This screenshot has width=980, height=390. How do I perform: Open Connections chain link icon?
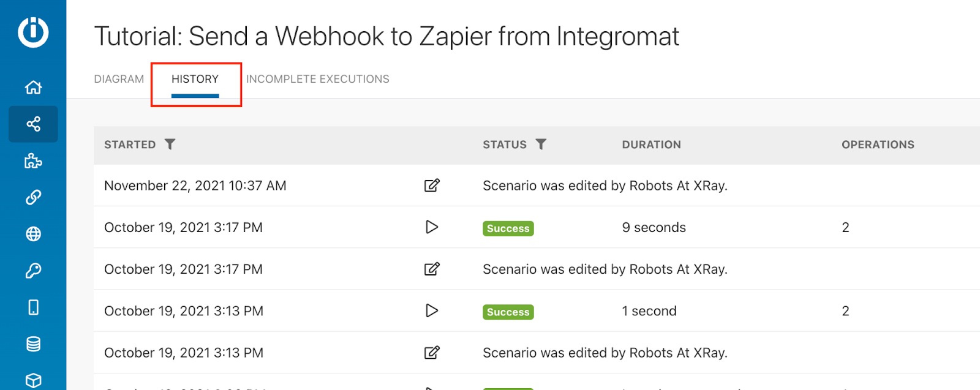[x=33, y=197]
